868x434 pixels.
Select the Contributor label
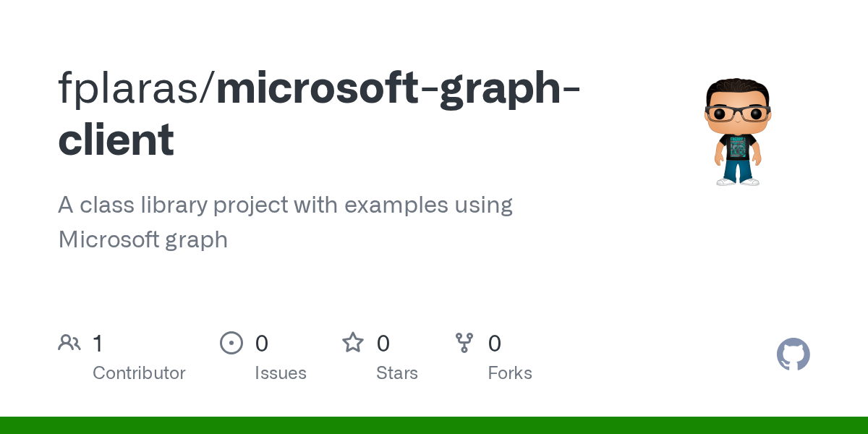[139, 373]
